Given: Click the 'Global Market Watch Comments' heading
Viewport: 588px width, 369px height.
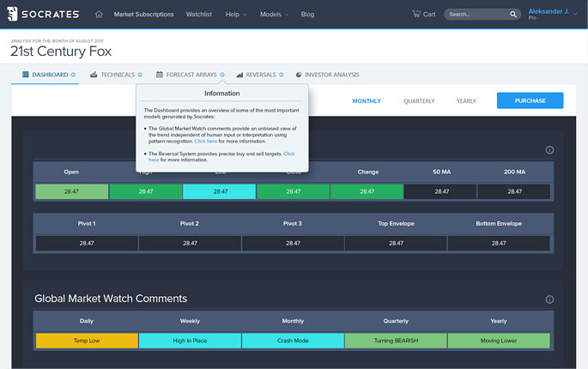Looking at the screenshot, I should [x=111, y=299].
